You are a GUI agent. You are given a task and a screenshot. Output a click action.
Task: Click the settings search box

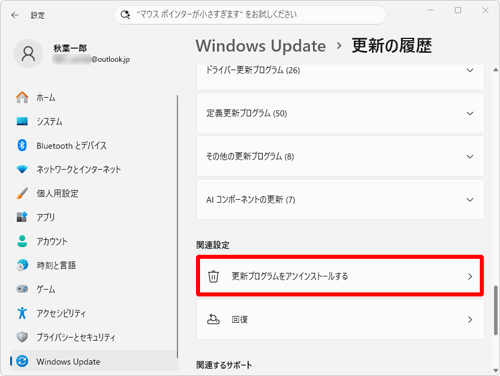pyautogui.click(x=250, y=15)
